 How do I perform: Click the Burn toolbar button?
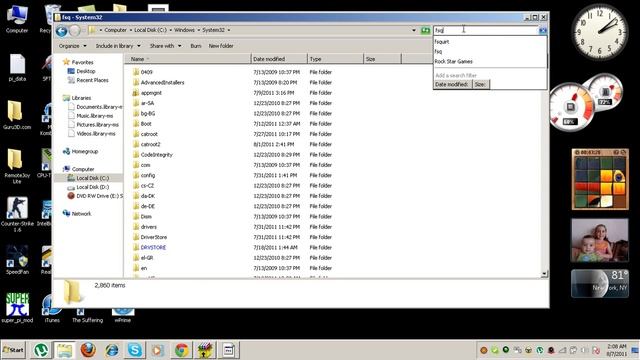click(196, 46)
